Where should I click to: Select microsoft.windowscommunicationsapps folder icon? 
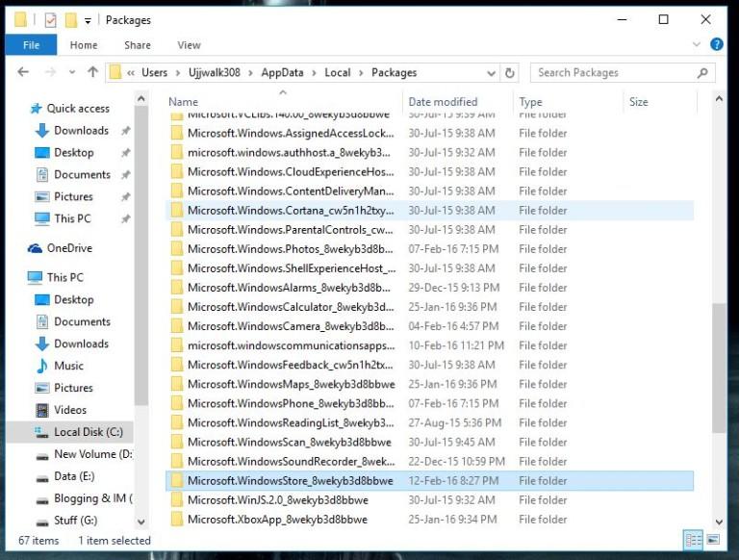click(177, 346)
